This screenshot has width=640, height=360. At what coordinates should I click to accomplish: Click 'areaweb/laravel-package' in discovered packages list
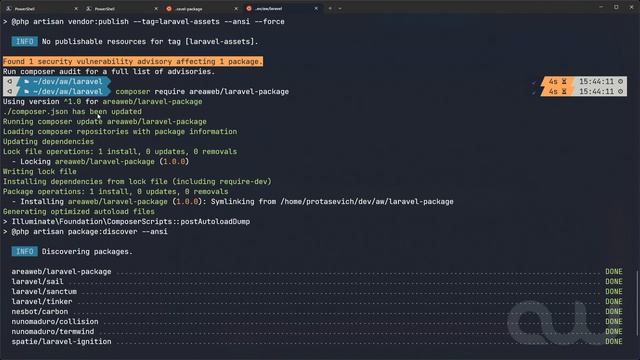[x=61, y=271]
